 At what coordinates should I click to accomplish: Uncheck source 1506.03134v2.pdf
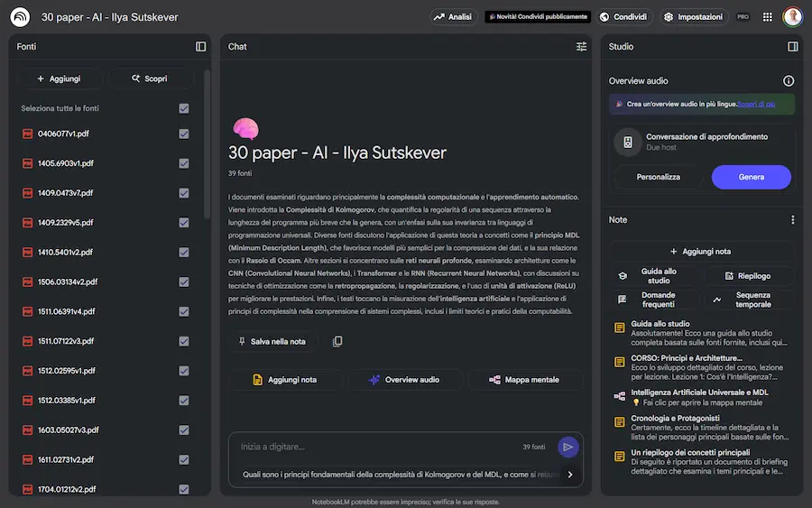click(184, 282)
